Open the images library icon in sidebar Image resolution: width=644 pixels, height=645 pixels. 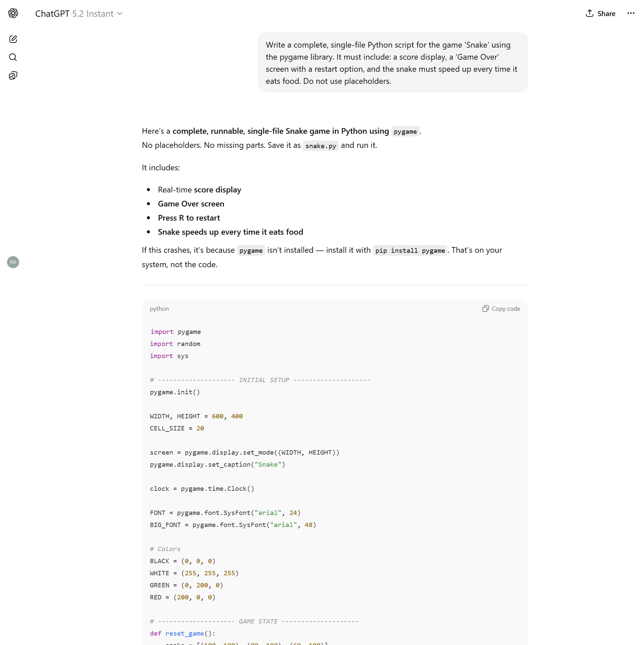[13, 75]
